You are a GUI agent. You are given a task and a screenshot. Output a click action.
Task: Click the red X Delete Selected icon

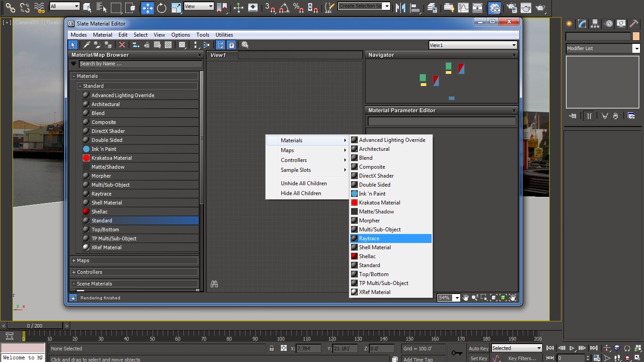pos(122,45)
